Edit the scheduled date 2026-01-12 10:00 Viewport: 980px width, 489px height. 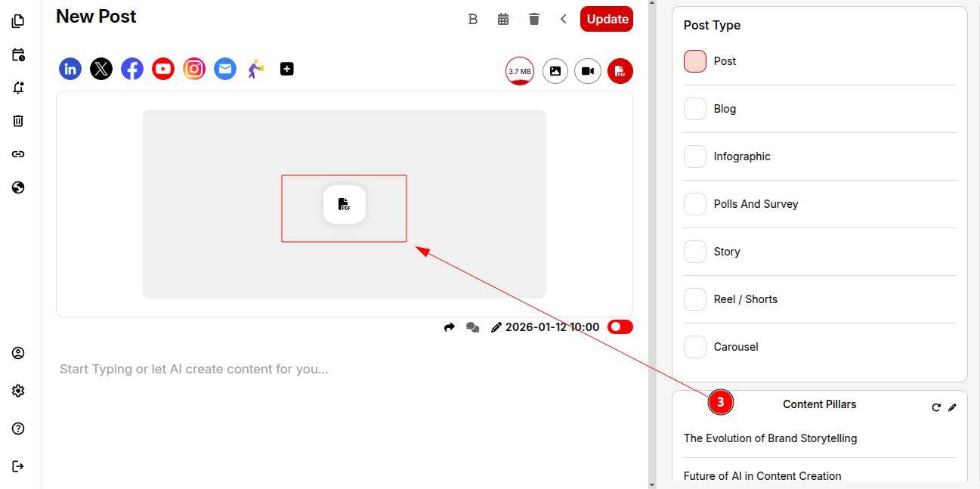point(552,327)
